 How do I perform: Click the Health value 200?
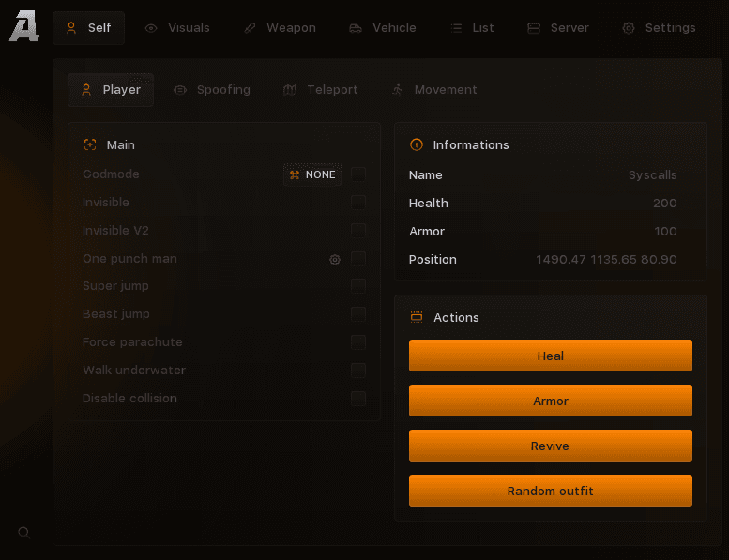point(665,204)
